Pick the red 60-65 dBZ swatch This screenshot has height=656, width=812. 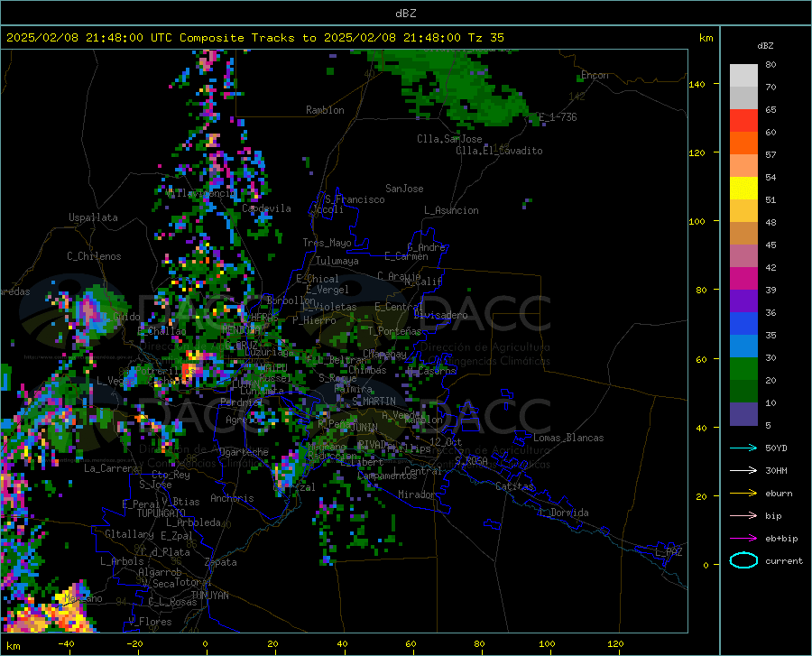(743, 121)
